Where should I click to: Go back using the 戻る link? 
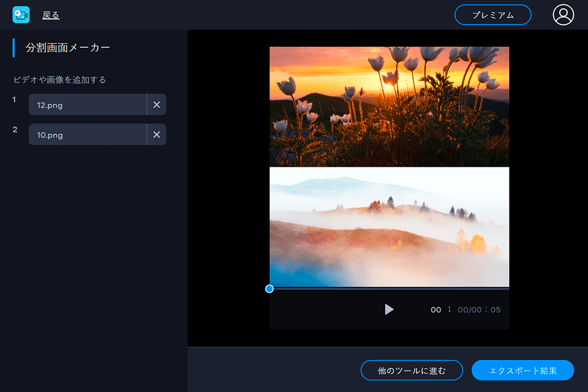click(x=51, y=15)
